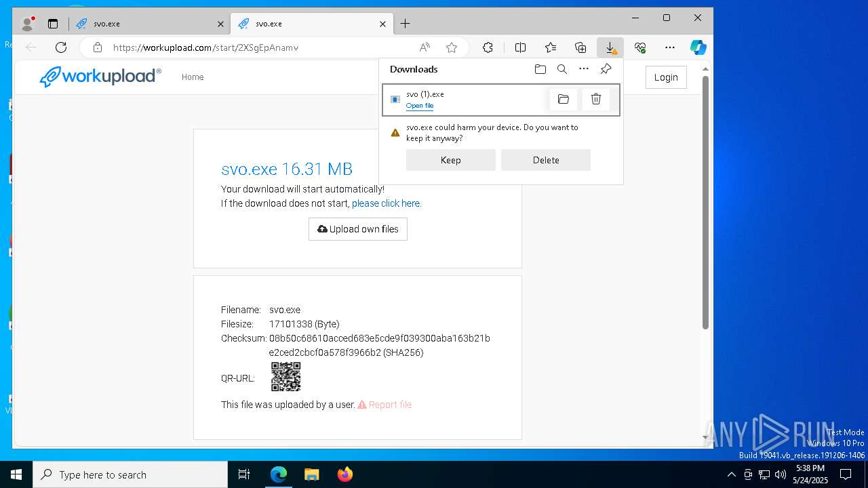The image size is (868, 488).
Task: Open downloads folder from Downloads header
Action: 540,69
